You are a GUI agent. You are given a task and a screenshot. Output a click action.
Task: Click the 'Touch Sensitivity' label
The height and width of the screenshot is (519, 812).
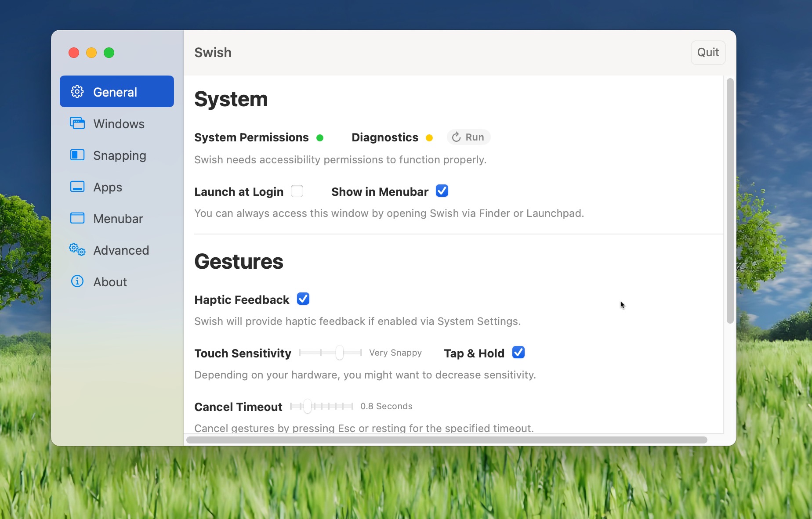click(243, 353)
